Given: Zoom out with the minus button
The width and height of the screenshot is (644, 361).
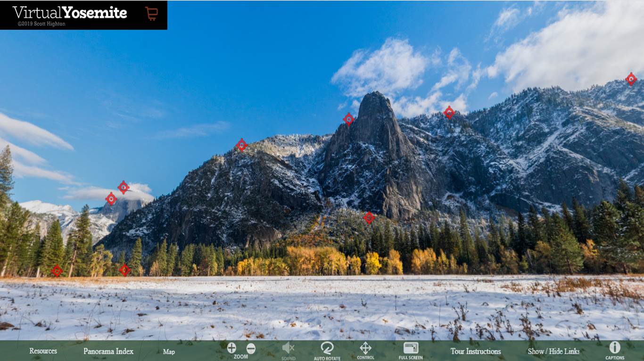Looking at the screenshot, I should [x=251, y=348].
